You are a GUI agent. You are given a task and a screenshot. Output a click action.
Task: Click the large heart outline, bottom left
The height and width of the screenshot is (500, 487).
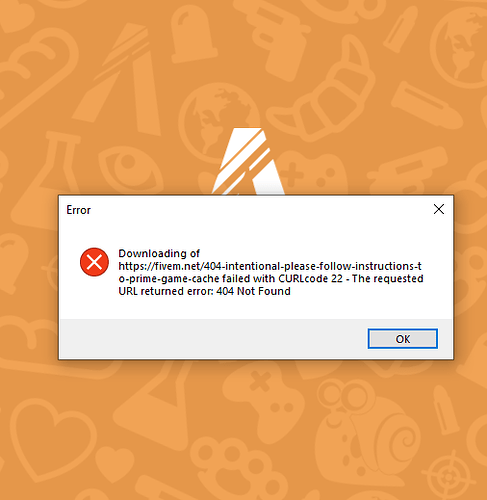coord(53,440)
